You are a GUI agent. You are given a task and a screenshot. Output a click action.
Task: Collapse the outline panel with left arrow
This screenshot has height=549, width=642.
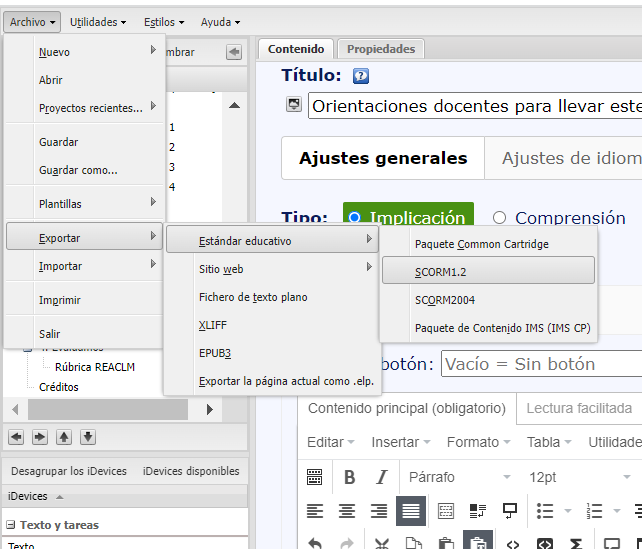click(234, 52)
